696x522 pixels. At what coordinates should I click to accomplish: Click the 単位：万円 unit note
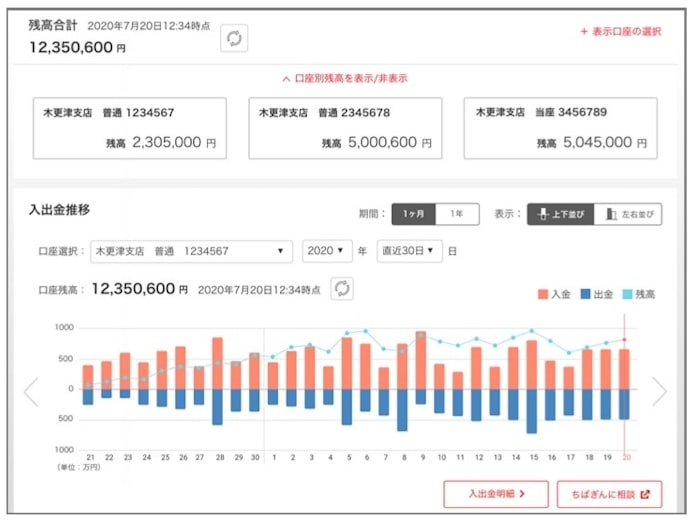(79, 467)
